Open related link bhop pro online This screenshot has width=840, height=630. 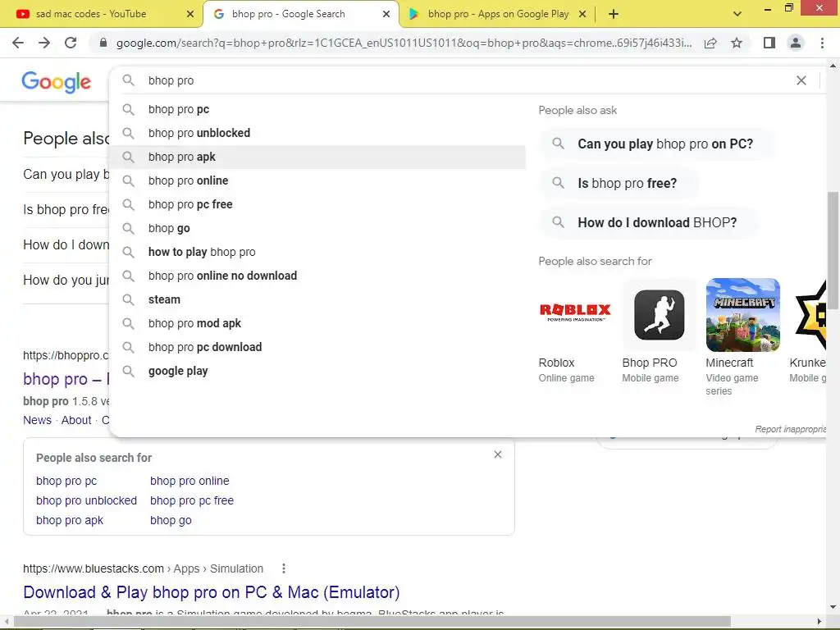[189, 481]
